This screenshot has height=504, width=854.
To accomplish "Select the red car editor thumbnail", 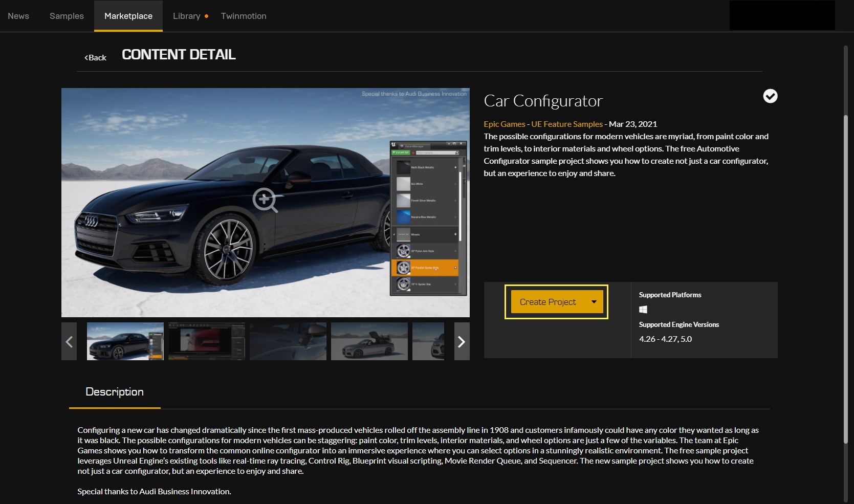I will [207, 341].
